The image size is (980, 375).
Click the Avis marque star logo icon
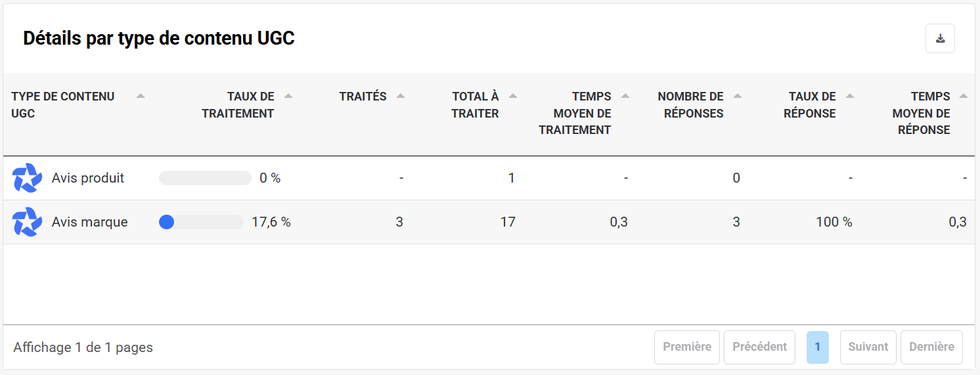(x=27, y=222)
